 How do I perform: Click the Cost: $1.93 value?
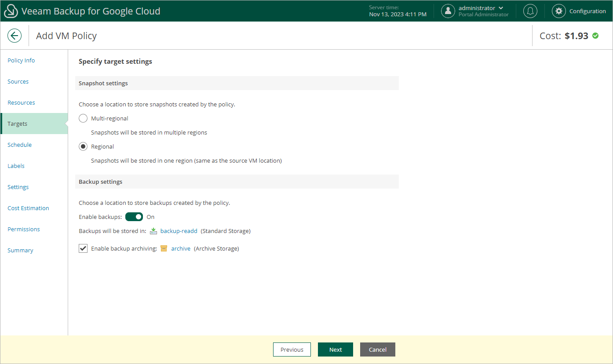coord(564,36)
